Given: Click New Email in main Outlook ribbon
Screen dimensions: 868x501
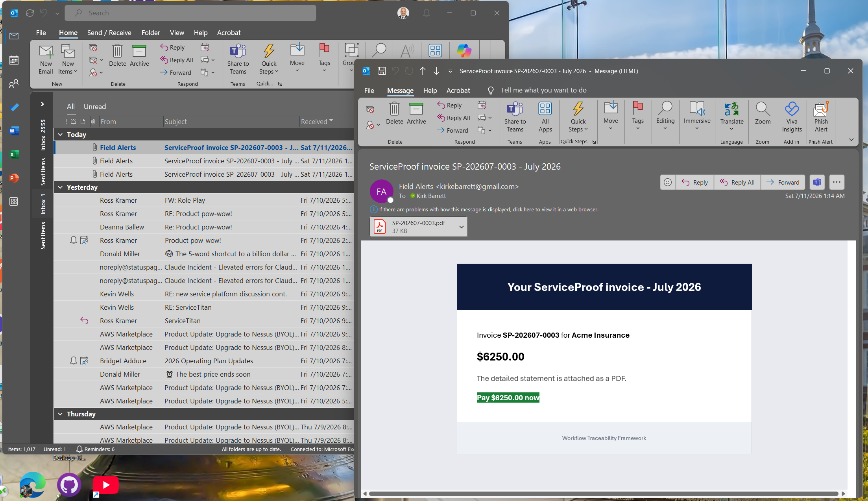Looking at the screenshot, I should [46, 59].
